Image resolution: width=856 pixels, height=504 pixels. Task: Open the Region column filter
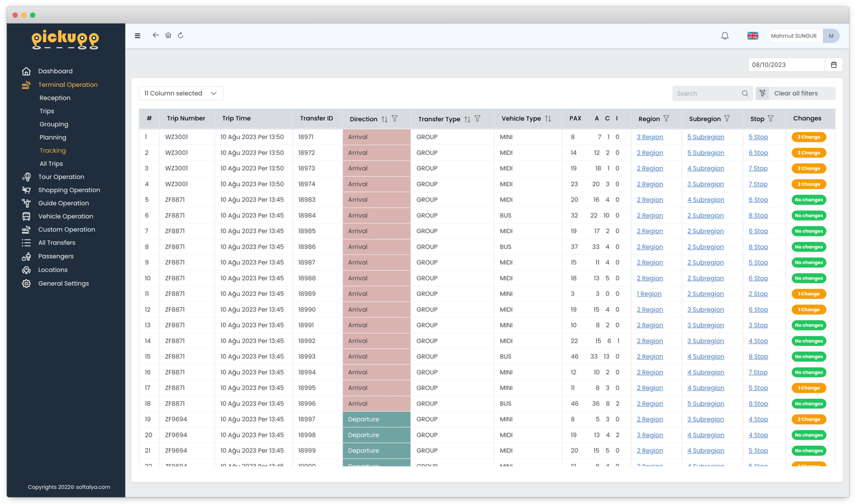click(x=666, y=119)
